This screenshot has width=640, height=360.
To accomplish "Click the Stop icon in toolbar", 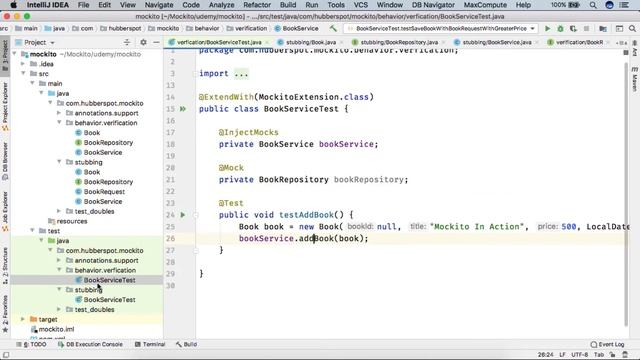I will 587,29.
